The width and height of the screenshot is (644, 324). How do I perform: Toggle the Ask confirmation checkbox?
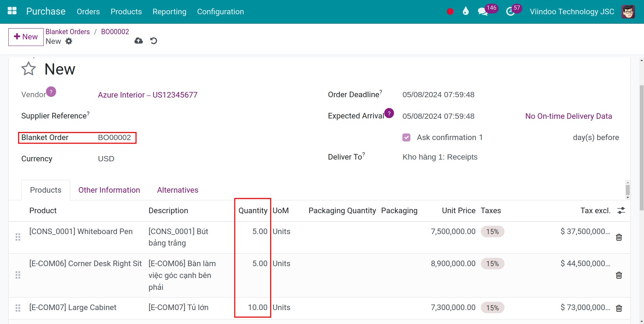(406, 137)
